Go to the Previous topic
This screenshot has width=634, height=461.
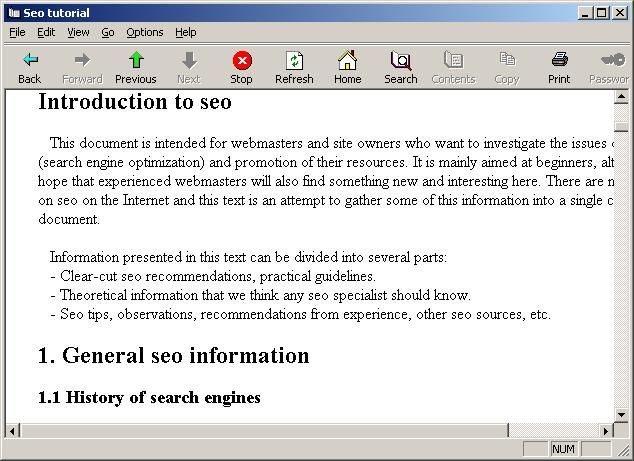tap(136, 61)
